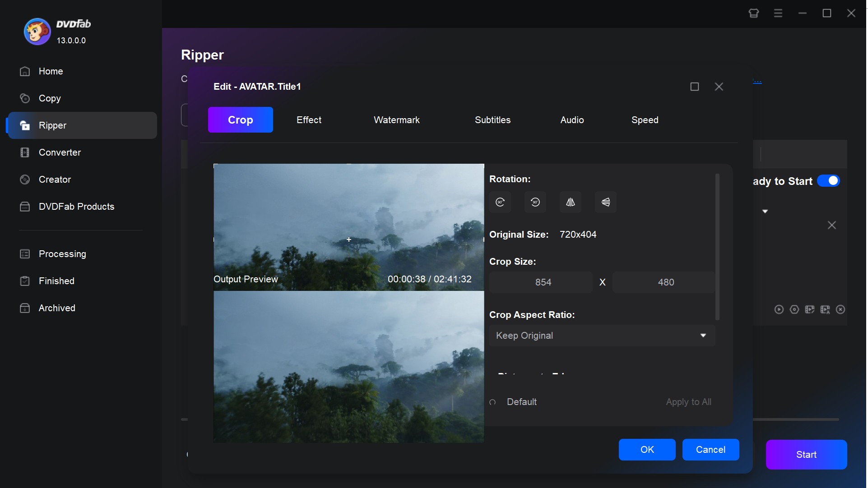868x488 pixels.
Task: Open the title settings hexagon icon
Action: [x=794, y=309]
